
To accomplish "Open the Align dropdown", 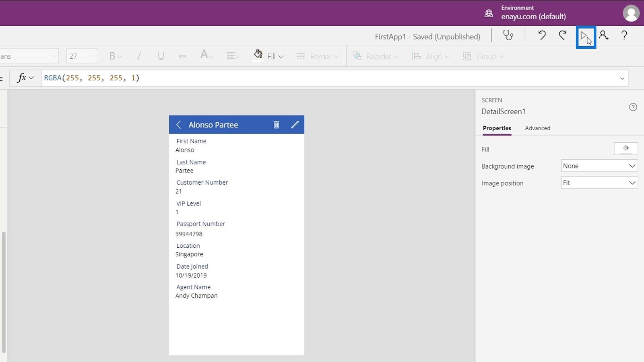I will pos(430,56).
